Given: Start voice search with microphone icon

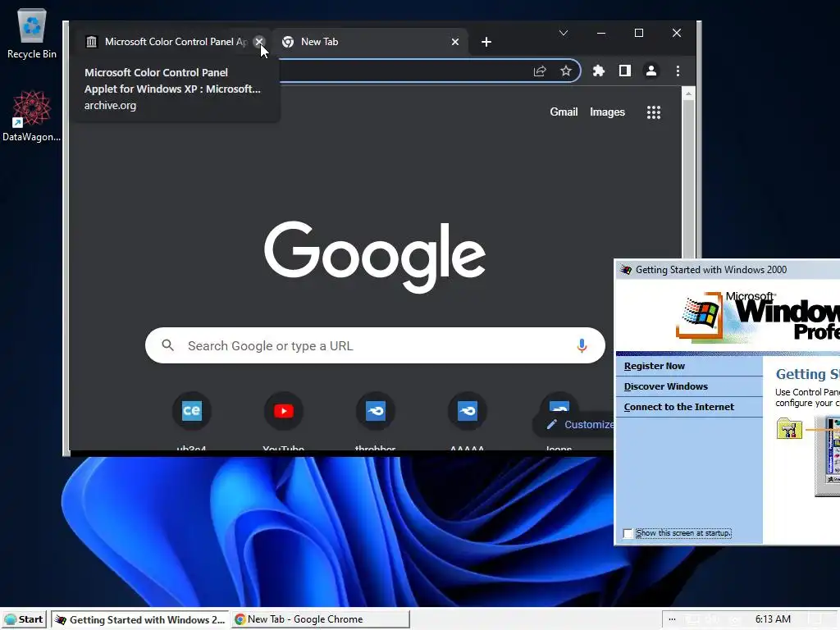Looking at the screenshot, I should pyautogui.click(x=582, y=345).
